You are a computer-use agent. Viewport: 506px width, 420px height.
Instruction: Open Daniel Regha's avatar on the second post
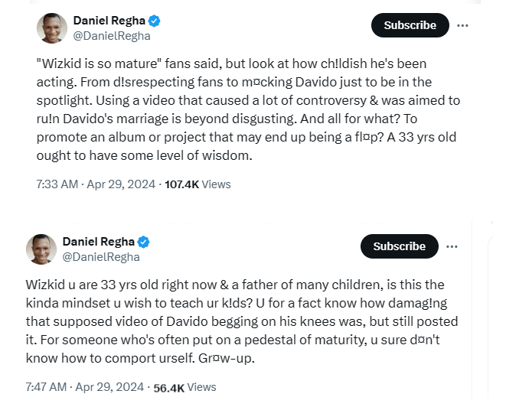(x=41, y=249)
